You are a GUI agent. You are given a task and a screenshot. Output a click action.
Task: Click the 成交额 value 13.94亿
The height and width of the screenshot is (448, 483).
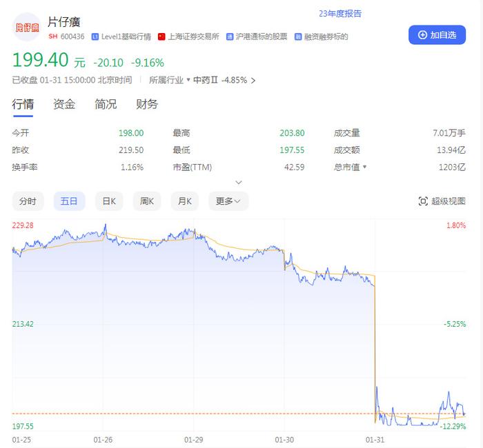(451, 150)
